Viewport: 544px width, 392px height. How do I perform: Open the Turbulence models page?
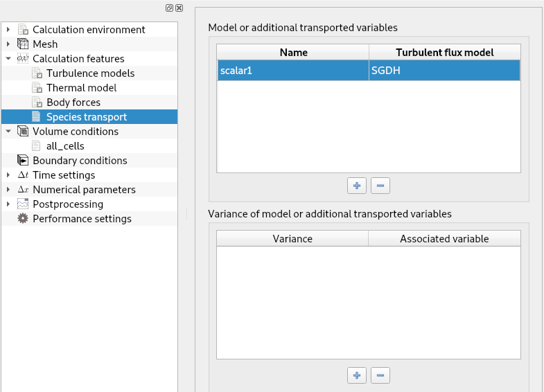[90, 73]
